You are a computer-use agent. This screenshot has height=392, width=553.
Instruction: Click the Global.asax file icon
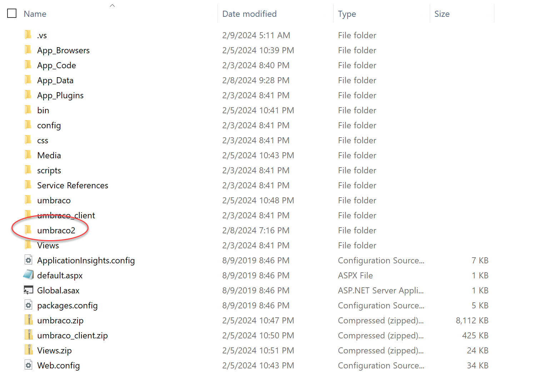point(28,290)
